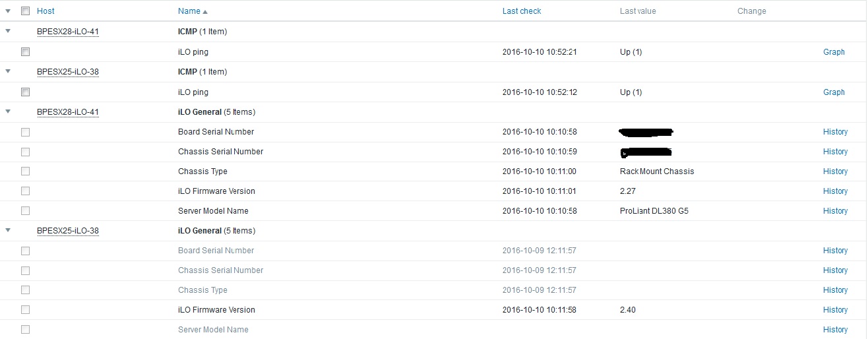Open Graph for BPESX28-iLO-41 iLO ping
Screen dimensions: 868x339
[x=834, y=52]
